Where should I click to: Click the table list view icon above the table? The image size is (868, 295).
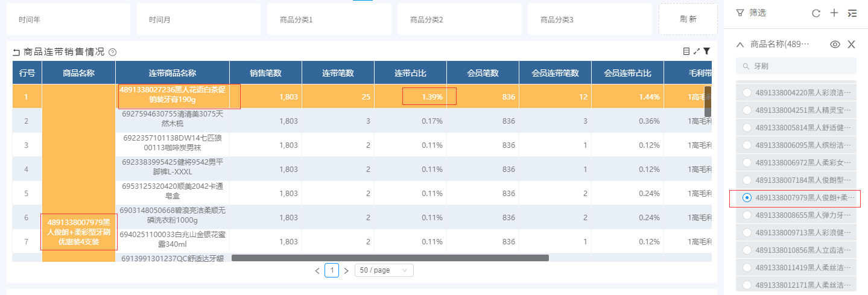686,52
